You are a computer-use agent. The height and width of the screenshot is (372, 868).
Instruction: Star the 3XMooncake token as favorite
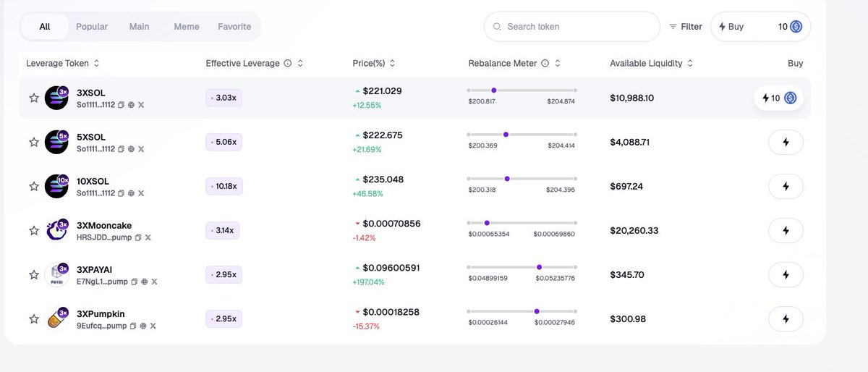point(33,230)
